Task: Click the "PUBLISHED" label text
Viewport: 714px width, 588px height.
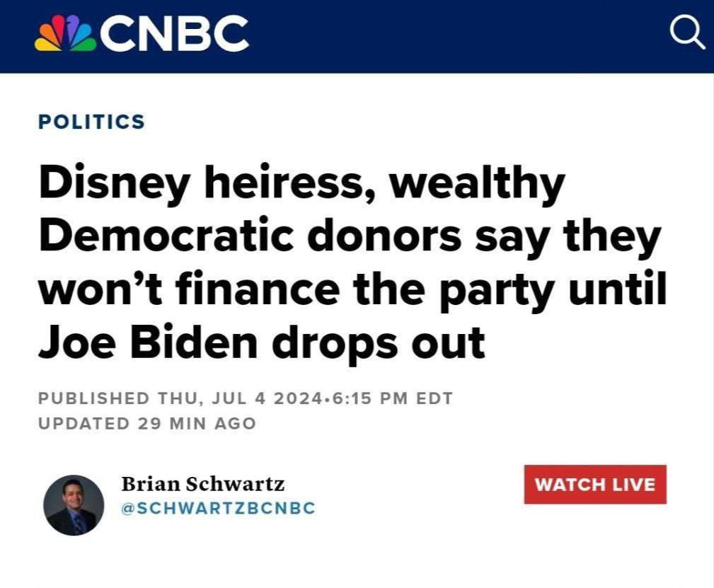Action: click(93, 398)
